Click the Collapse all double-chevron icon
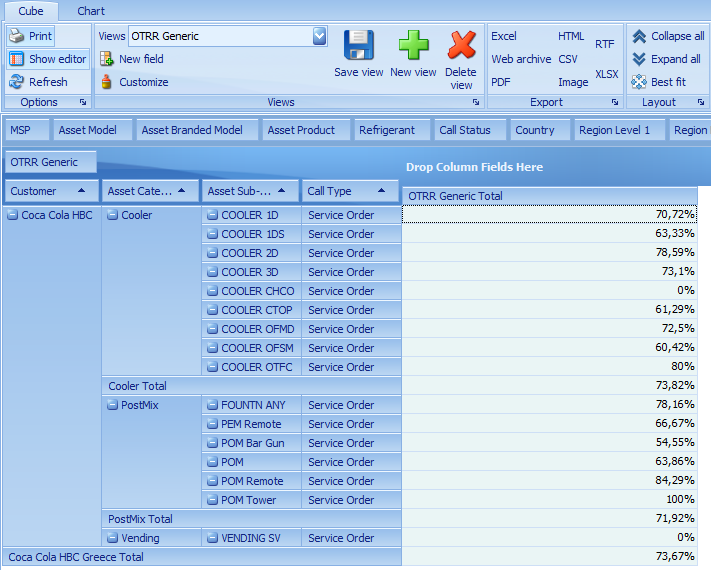Viewport: 711px width, 570px height. click(639, 36)
